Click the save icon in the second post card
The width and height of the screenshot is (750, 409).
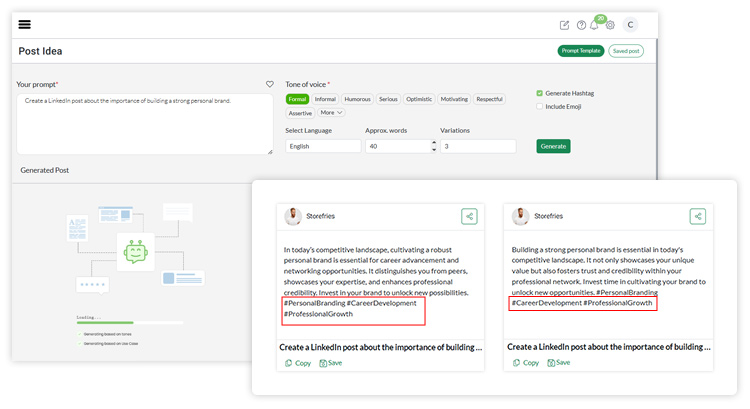tap(551, 363)
